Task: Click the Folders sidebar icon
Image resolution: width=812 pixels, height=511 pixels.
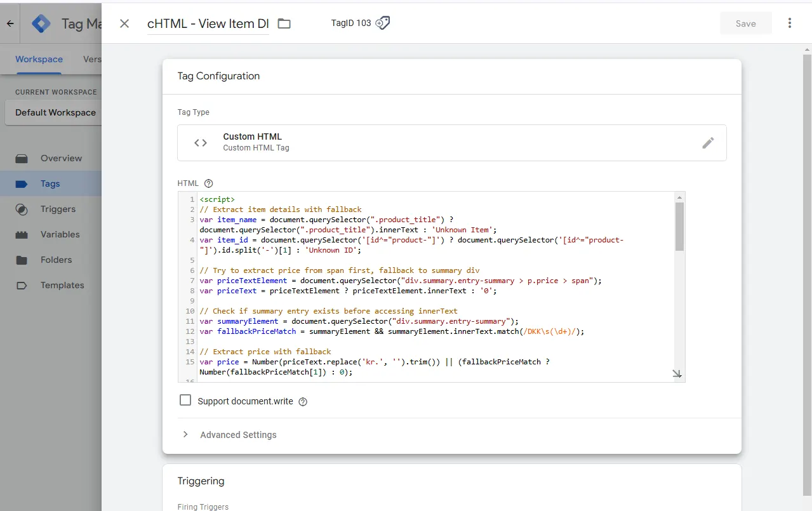Action: [22, 260]
